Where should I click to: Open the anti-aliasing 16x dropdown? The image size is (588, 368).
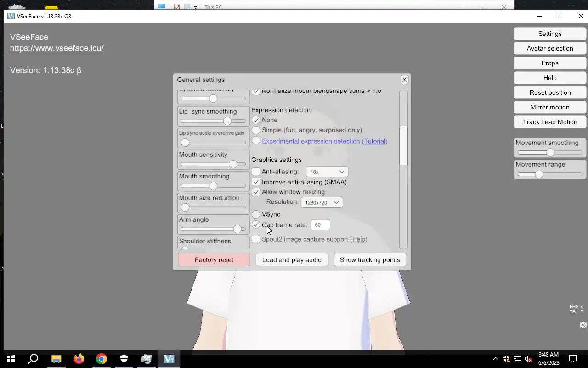tap(327, 172)
